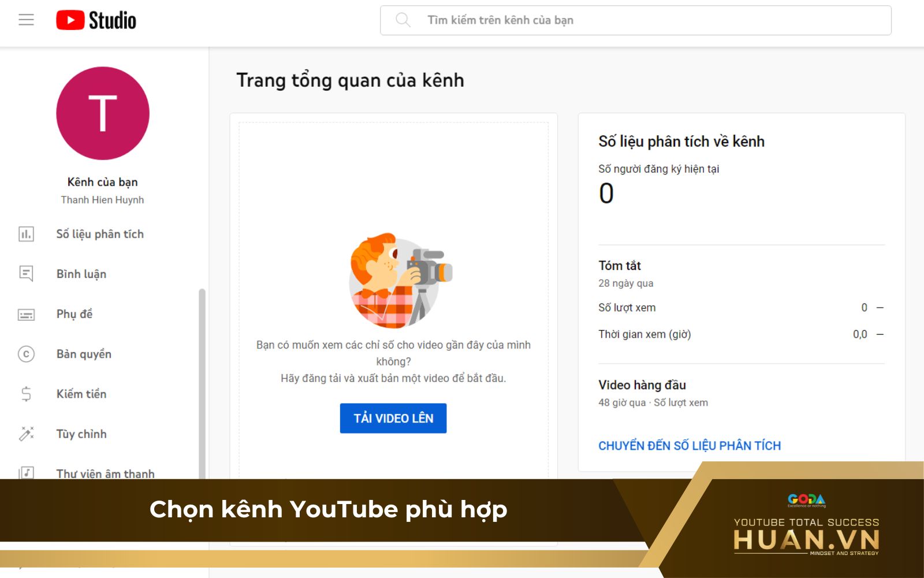Open Kiếm tiền section

point(81,394)
